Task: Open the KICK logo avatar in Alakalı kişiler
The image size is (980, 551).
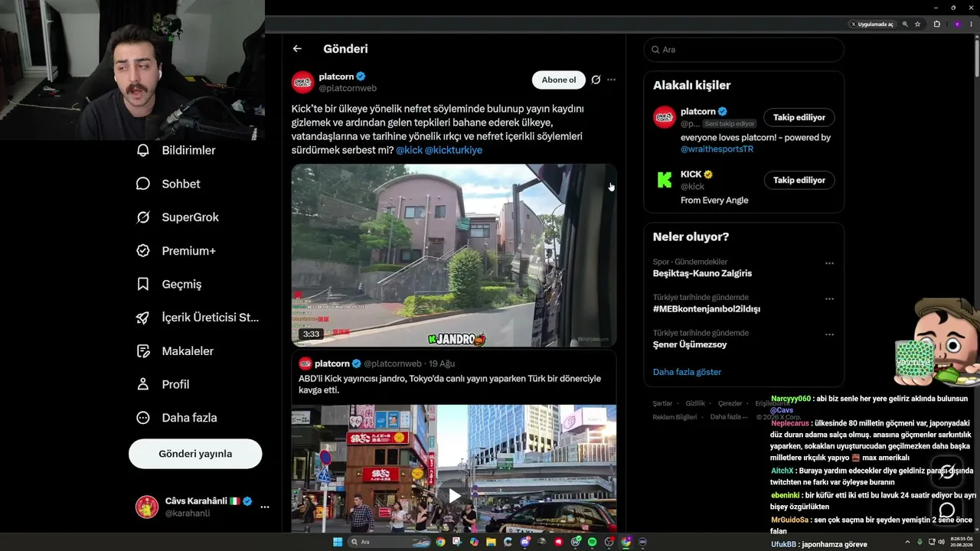Action: [665, 181]
